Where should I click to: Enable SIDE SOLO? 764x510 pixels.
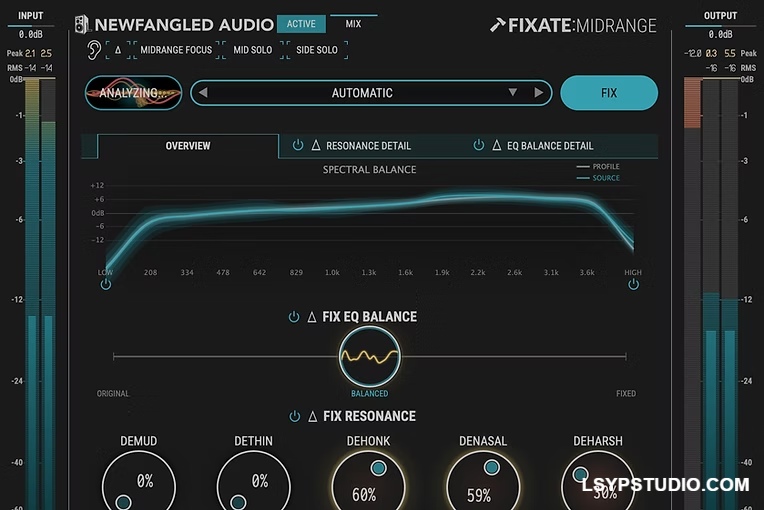317,50
